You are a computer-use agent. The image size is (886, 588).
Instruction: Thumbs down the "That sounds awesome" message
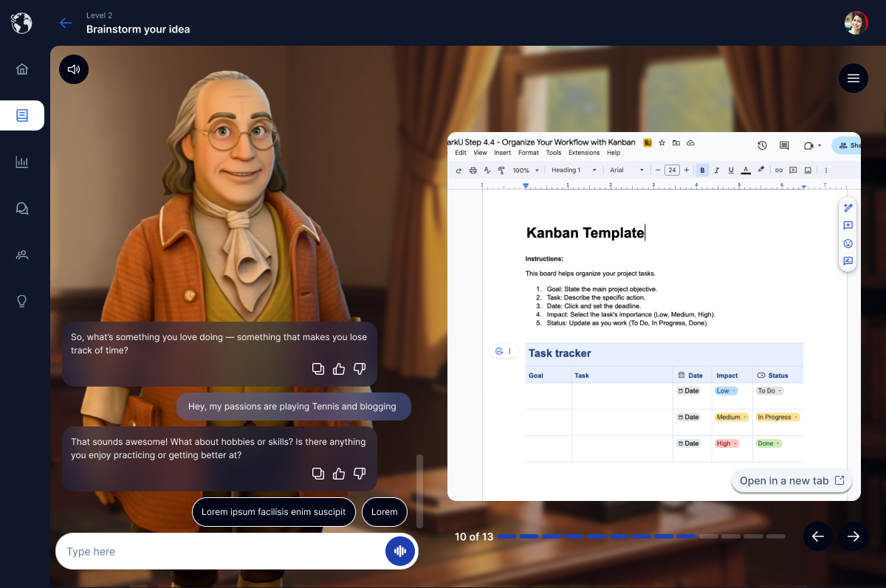[360, 474]
